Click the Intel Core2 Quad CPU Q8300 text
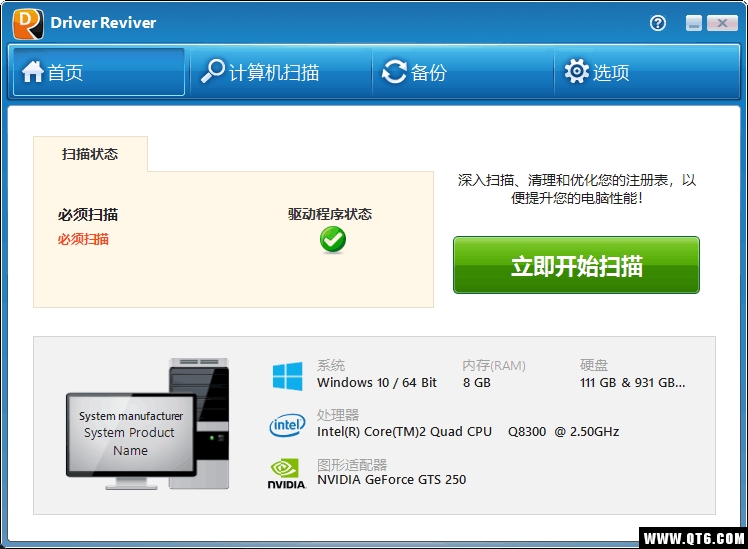Image resolution: width=748 pixels, height=549 pixels. tap(468, 432)
